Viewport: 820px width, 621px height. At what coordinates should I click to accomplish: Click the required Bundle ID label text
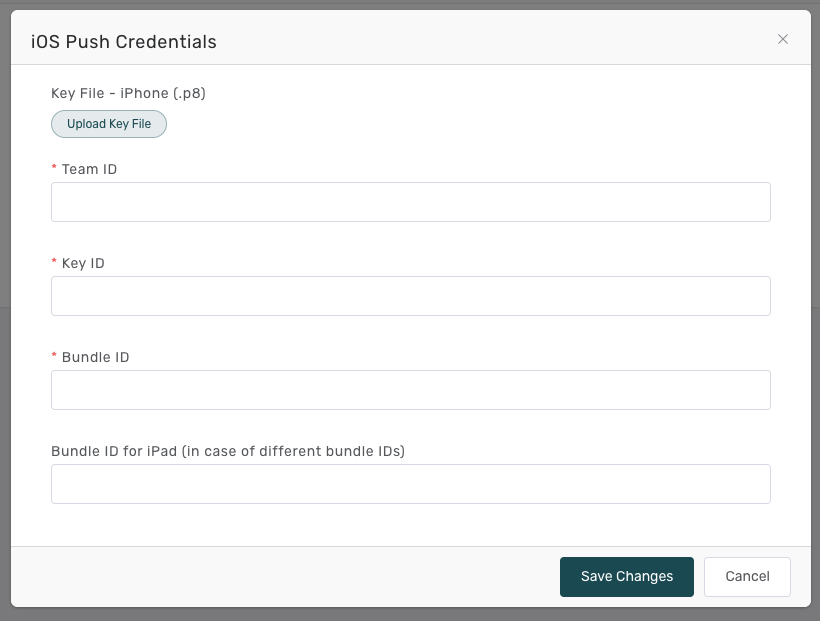click(x=95, y=357)
